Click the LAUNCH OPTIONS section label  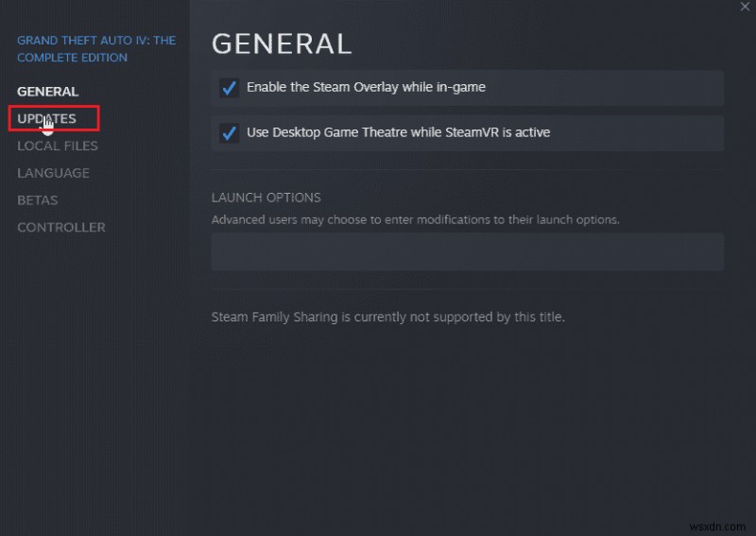point(266,198)
